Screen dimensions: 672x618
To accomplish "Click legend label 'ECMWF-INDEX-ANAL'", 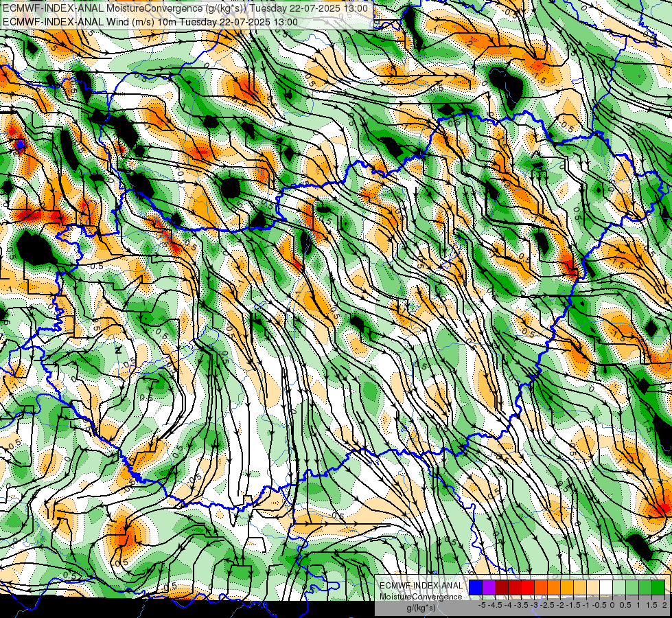I will pos(421,586).
